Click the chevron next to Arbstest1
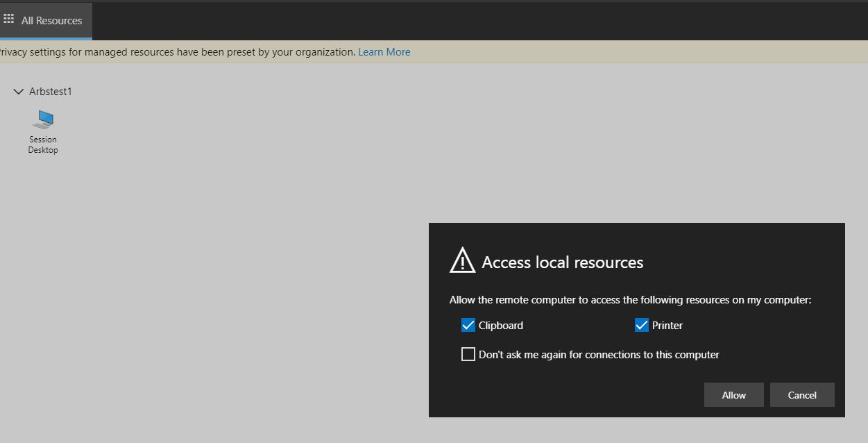Viewport: 868px width, 443px height. pos(18,91)
